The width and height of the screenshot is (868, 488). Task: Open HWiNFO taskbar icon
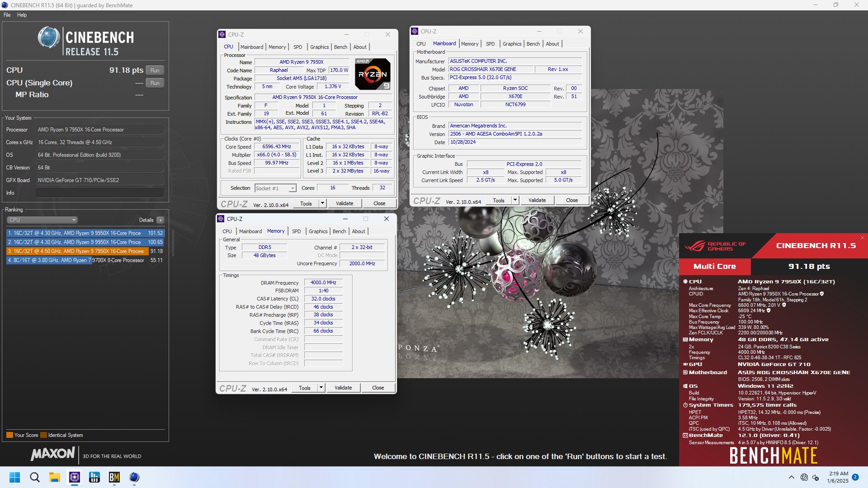coord(94,477)
